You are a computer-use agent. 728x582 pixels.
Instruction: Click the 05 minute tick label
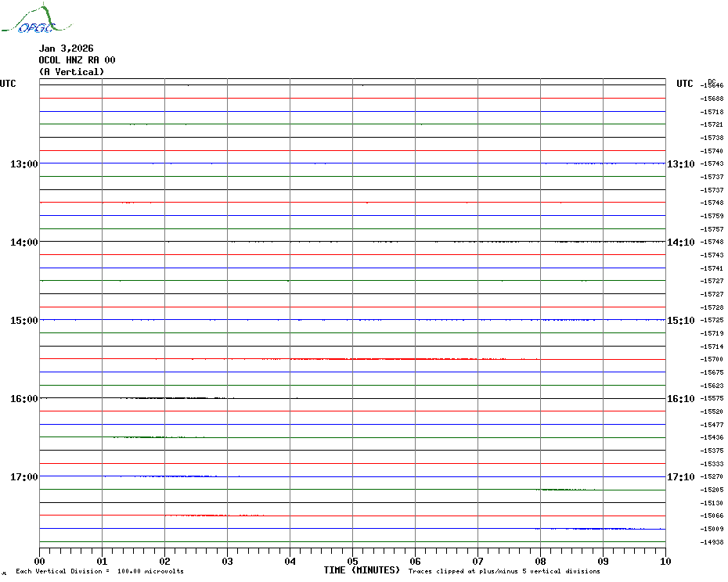click(352, 561)
